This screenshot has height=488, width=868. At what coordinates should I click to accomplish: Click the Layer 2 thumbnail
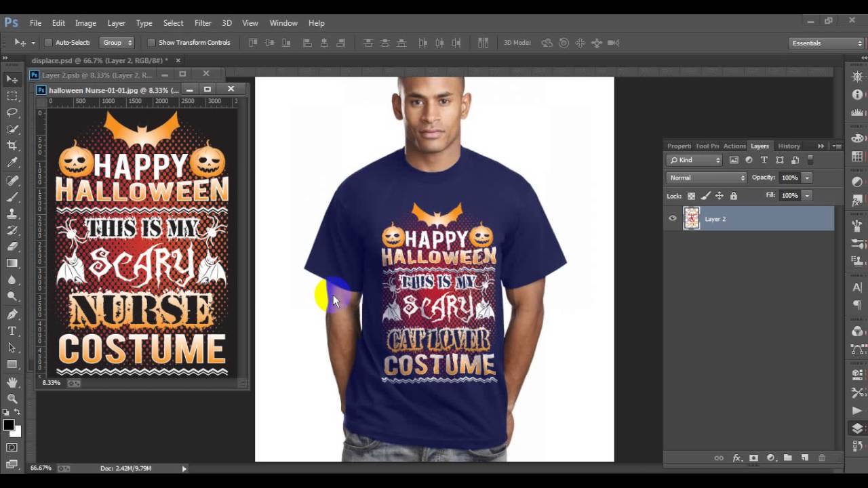(x=691, y=218)
